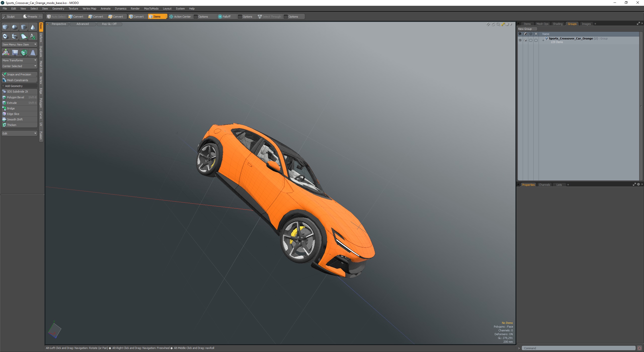Activate the Transform tool icon
This screenshot has height=352, width=644.
(x=6, y=53)
